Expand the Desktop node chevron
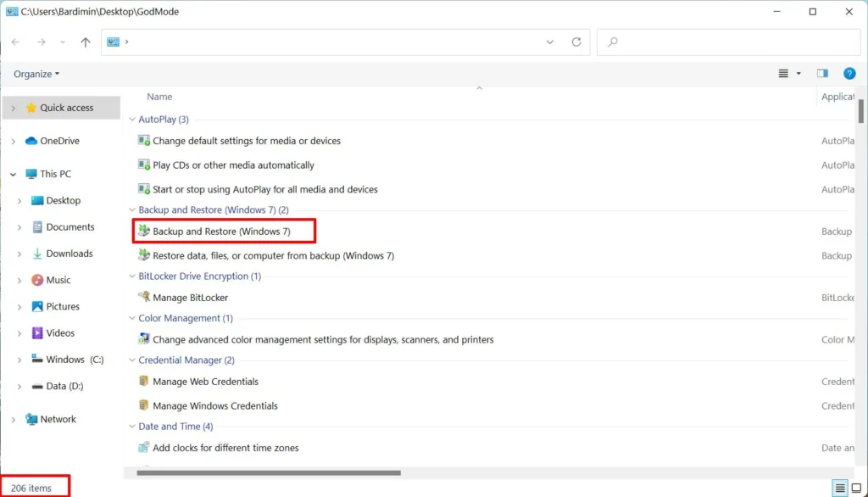868x497 pixels. coord(19,201)
